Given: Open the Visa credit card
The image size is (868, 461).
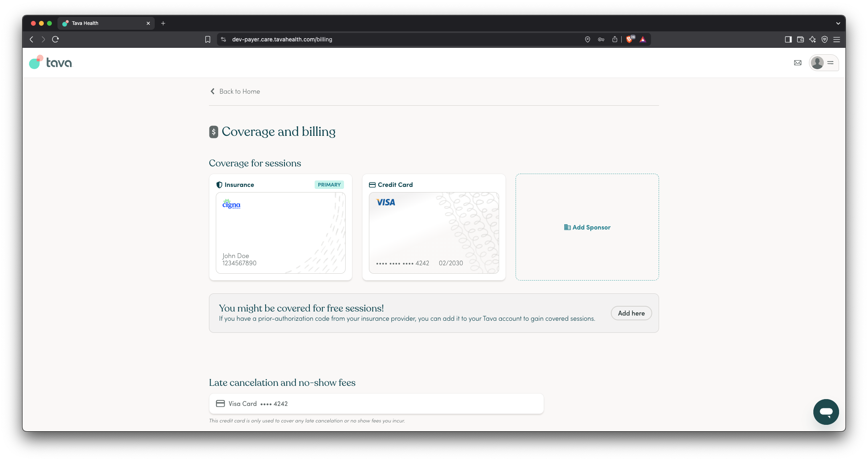Looking at the screenshot, I should pyautogui.click(x=434, y=233).
